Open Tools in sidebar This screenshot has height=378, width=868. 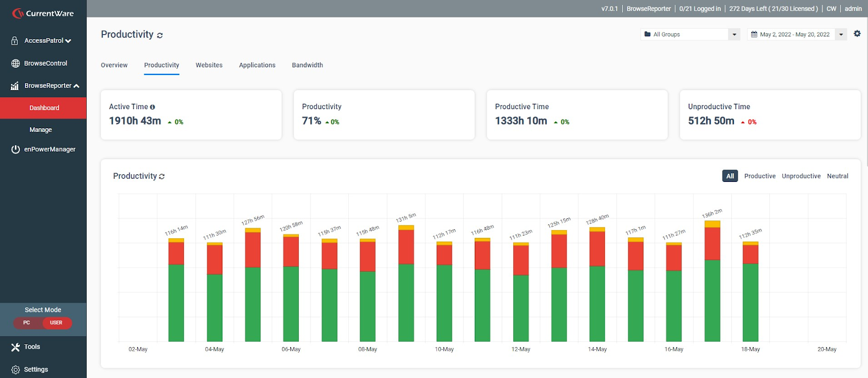pyautogui.click(x=32, y=347)
